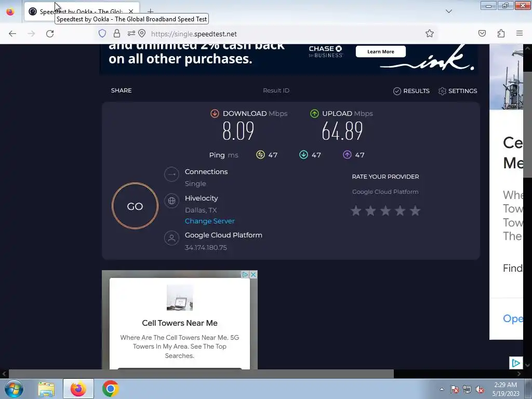Open the RESULTS page
532x399 pixels.
[x=411, y=91]
